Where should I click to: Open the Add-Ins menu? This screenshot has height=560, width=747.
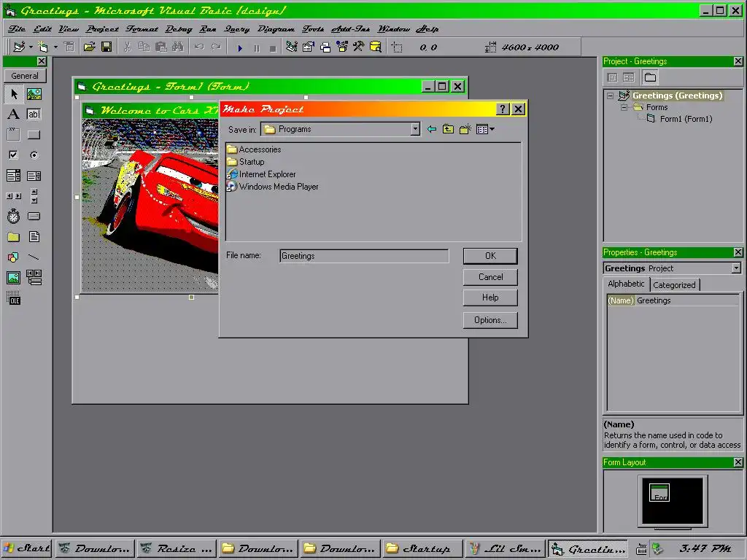click(x=351, y=29)
